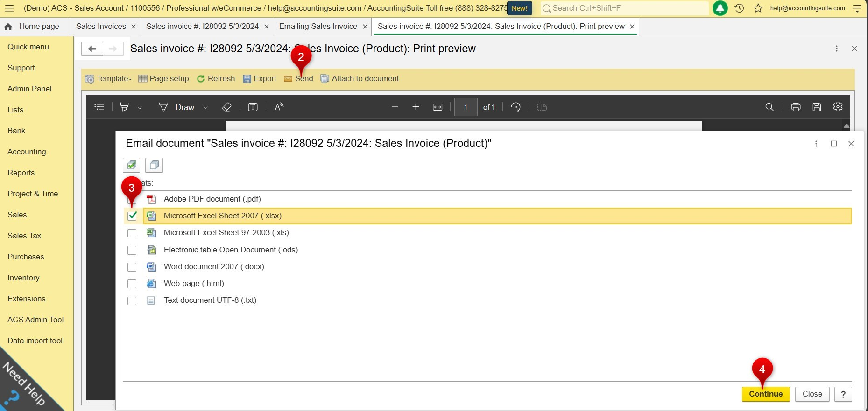Viewport: 868px width, 411px height.
Task: Click the search field
Action: [x=625, y=8]
